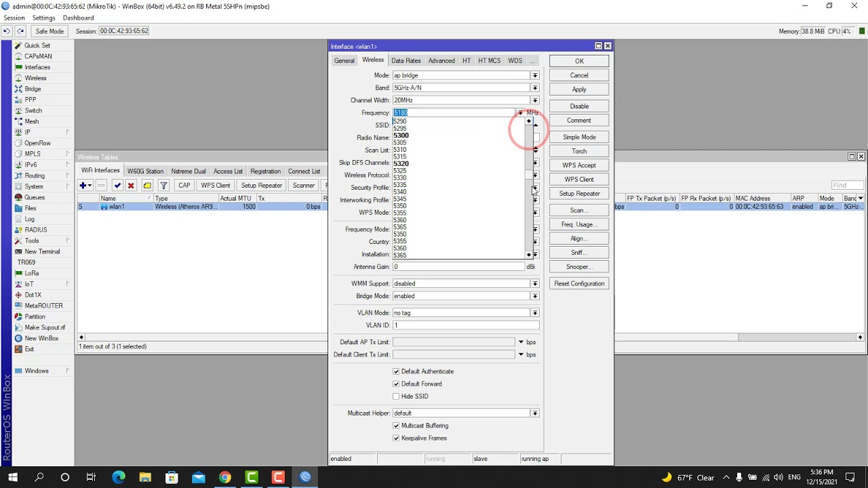
Task: Open File Explorer from the taskbar
Action: click(144, 477)
